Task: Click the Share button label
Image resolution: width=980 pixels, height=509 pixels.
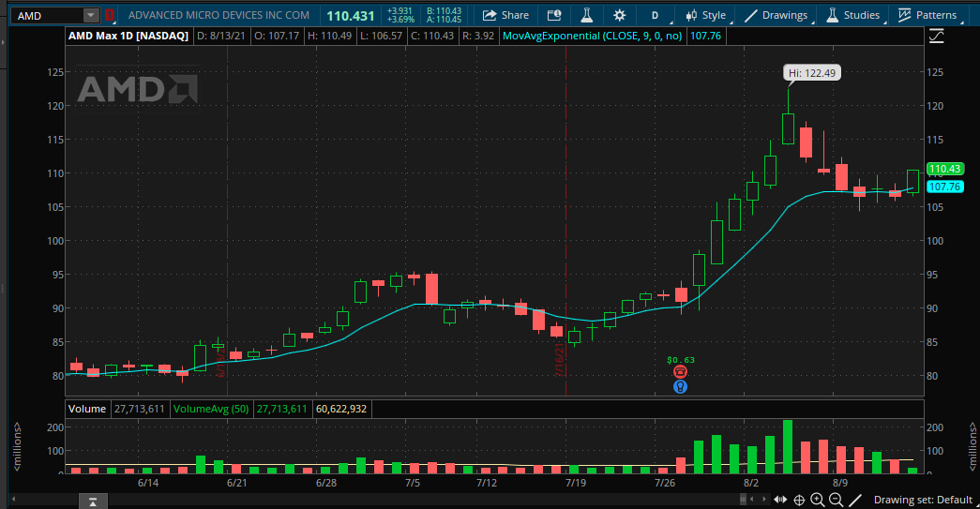Action: 515,15
